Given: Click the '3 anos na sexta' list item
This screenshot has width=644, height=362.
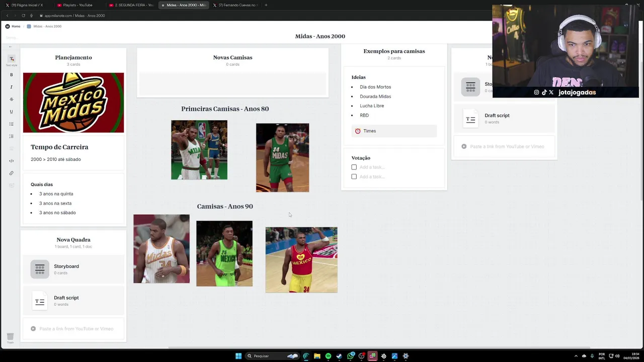Looking at the screenshot, I should tap(55, 203).
